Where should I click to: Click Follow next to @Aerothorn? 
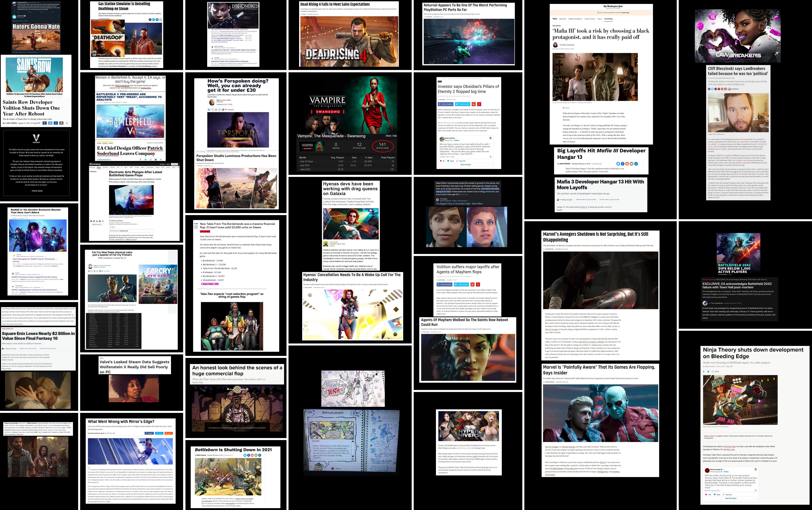457,141
